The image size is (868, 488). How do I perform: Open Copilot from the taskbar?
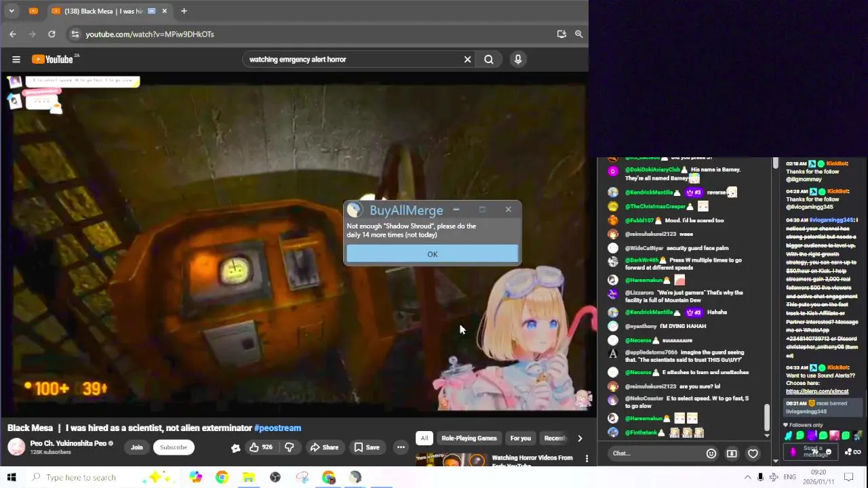pos(196,477)
